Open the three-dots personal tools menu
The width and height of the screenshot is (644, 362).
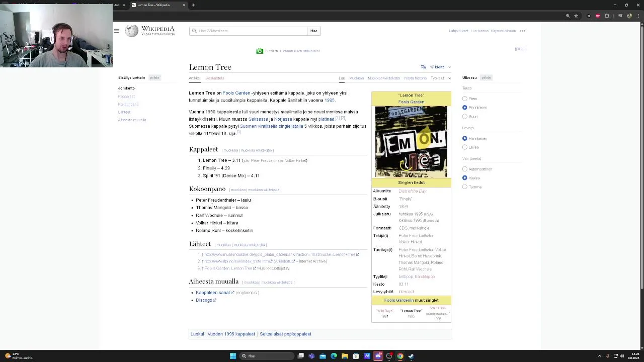pyautogui.click(x=523, y=31)
